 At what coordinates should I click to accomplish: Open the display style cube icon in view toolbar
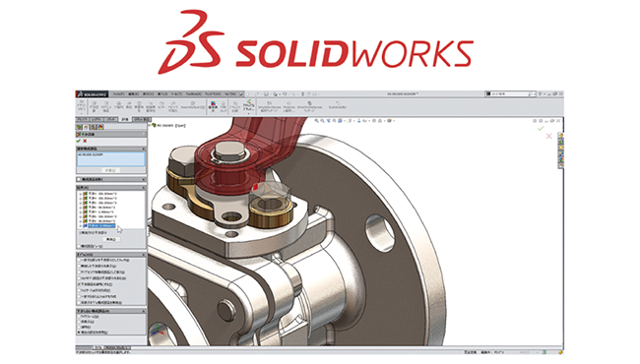pos(340,121)
